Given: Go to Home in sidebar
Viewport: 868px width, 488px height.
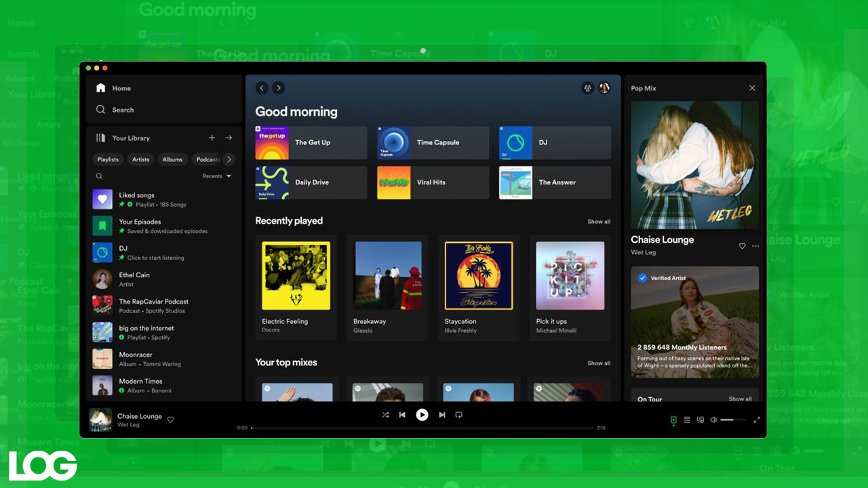Looking at the screenshot, I should pyautogui.click(x=113, y=88).
